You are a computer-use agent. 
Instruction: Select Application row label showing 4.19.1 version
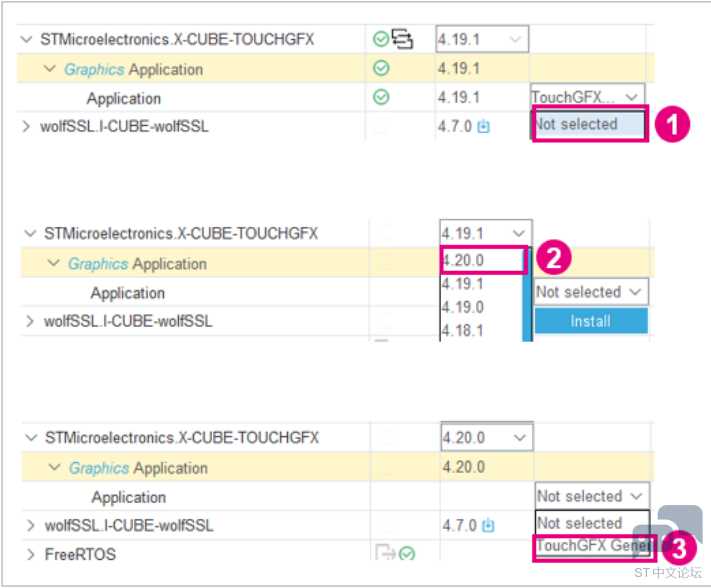pos(124,98)
